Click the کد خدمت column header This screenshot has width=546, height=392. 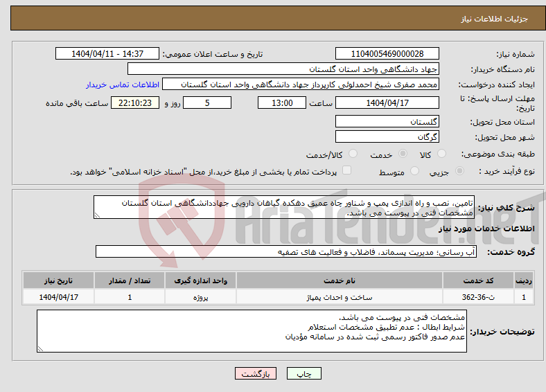pyautogui.click(x=479, y=280)
